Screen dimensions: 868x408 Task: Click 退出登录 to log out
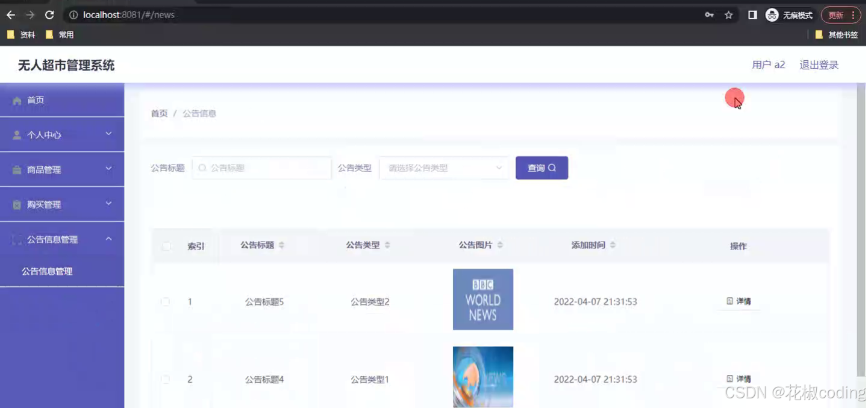pos(818,64)
